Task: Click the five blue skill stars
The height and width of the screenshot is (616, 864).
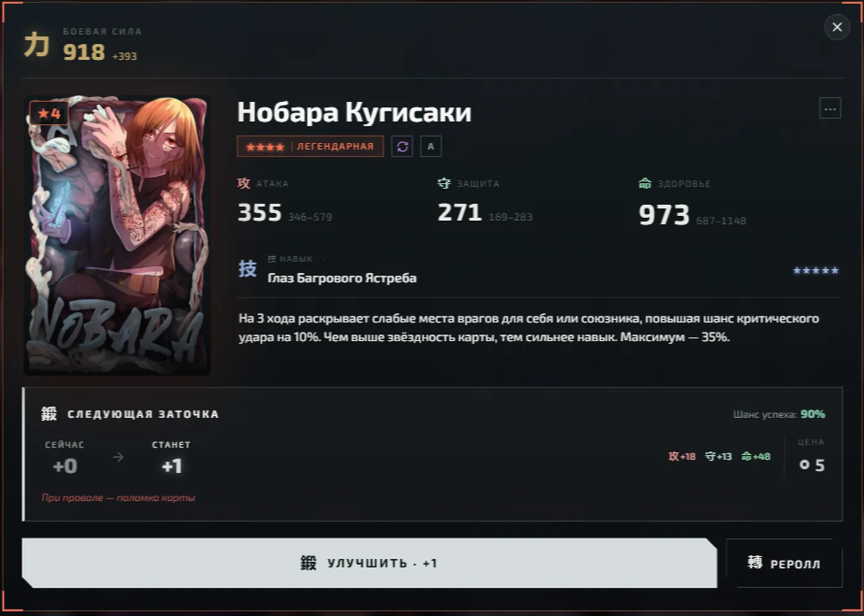Action: (816, 270)
